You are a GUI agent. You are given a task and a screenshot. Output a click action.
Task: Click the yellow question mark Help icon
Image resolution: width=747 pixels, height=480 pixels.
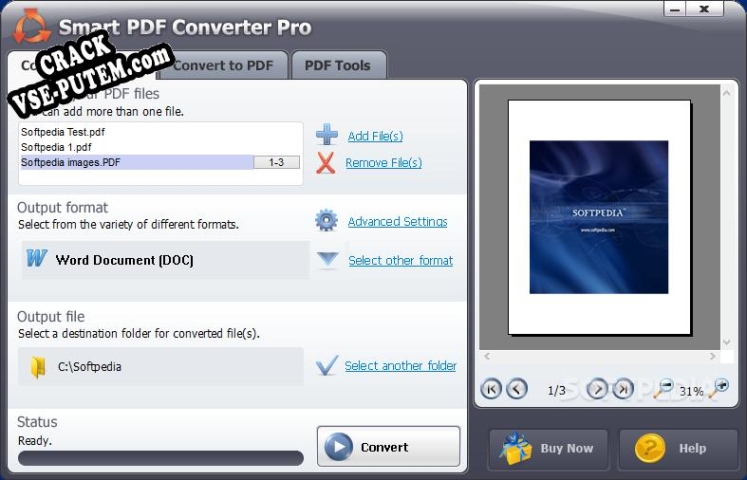650,448
